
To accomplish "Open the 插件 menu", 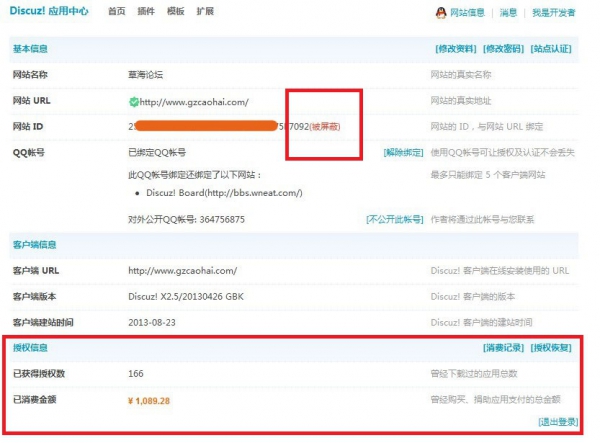I will click(146, 11).
